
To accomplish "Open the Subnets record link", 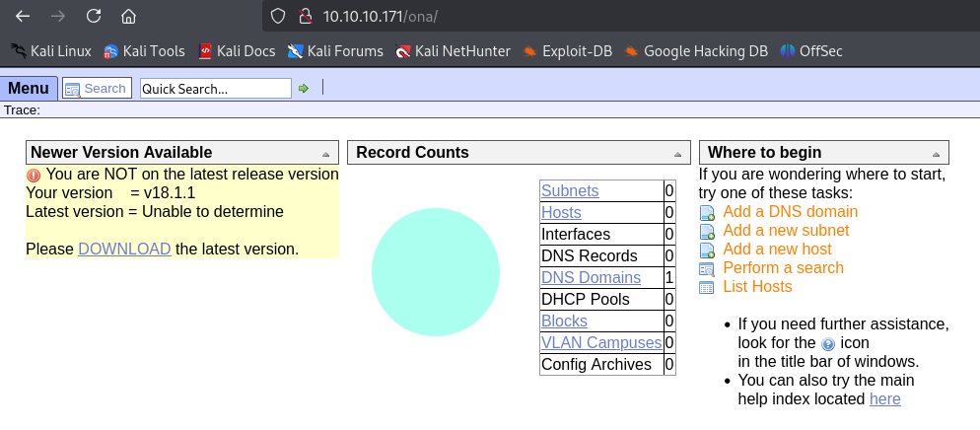I will (570, 190).
